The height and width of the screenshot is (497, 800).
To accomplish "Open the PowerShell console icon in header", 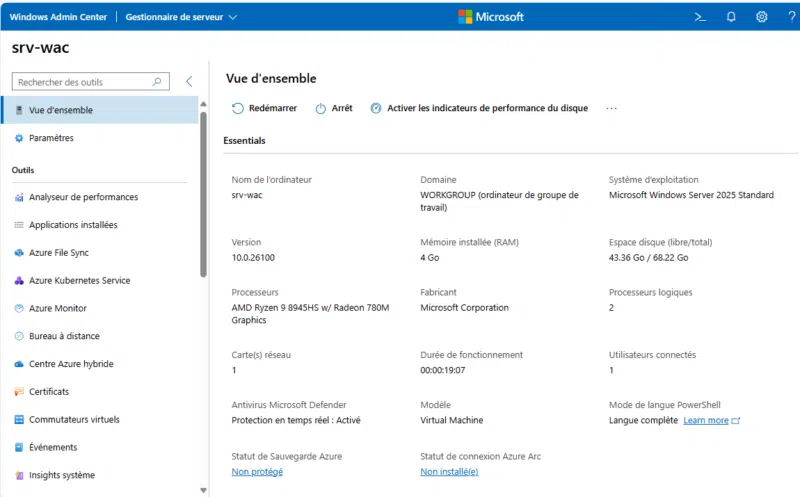I will tap(700, 17).
